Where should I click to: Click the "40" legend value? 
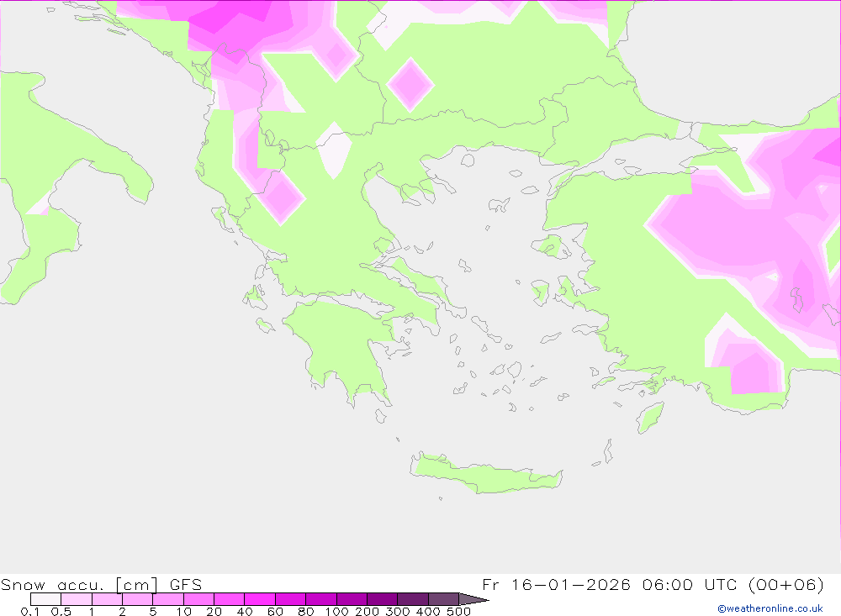click(245, 611)
